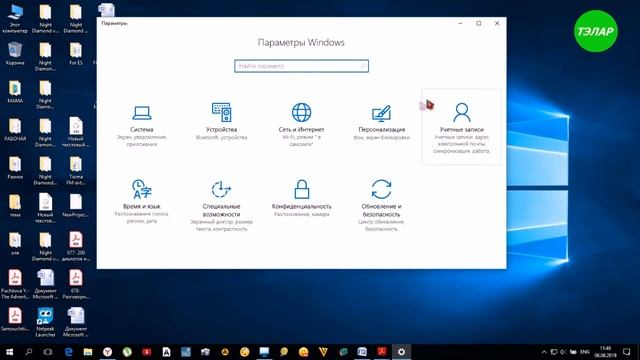Select the Tioma FM folder on desktop

click(x=76, y=171)
